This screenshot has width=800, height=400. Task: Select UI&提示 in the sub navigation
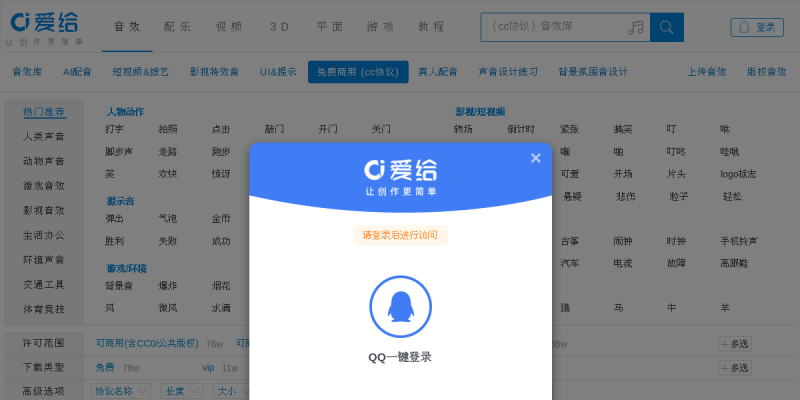coord(278,72)
